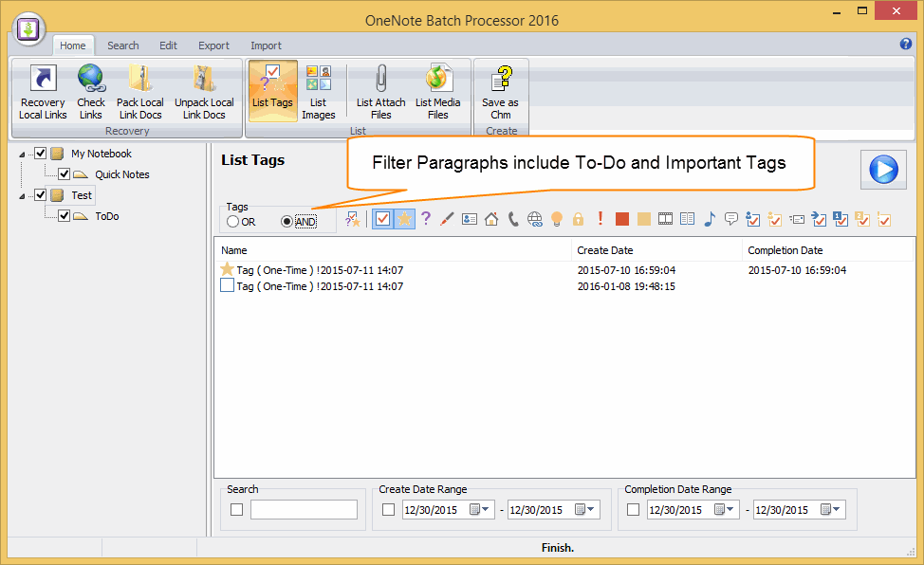Open List Attach Files tool

[380, 93]
